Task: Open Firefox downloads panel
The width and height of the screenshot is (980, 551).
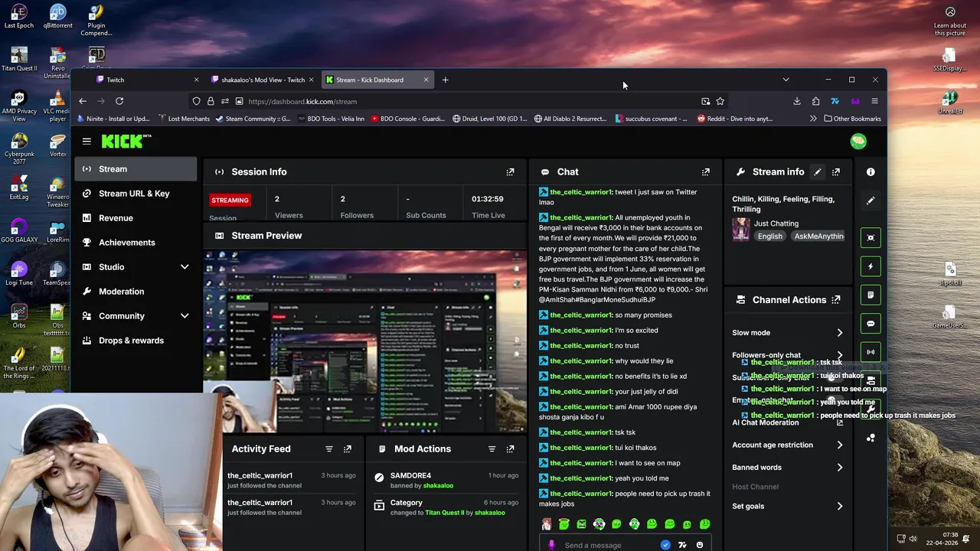Action: (797, 101)
